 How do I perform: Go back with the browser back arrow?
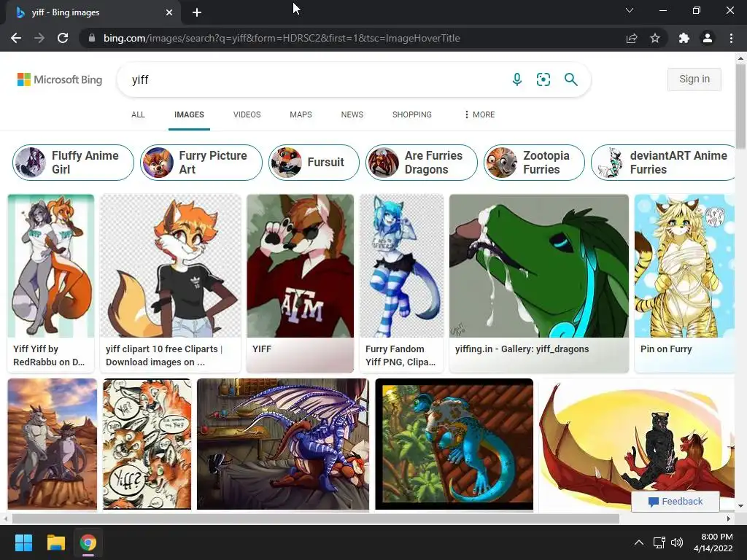point(16,38)
